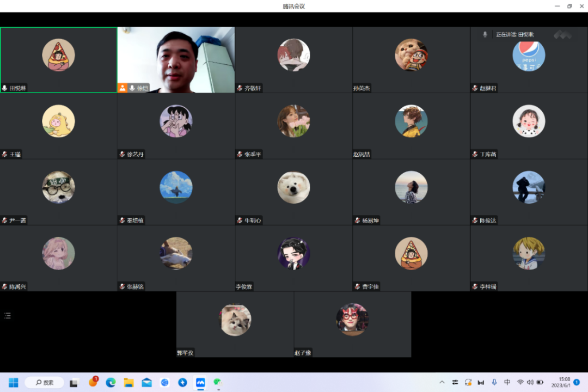The image size is (588, 392).
Task: Select the Pepsi logo avatar tile
Action: click(529, 56)
